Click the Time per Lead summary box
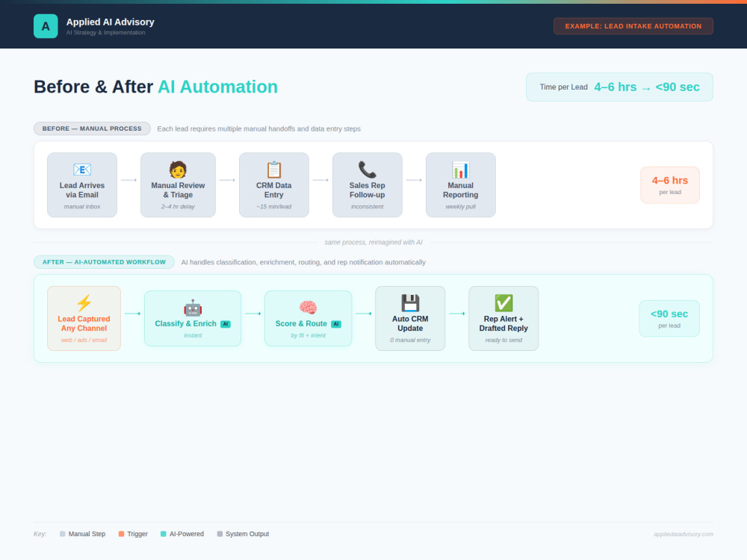 point(619,87)
